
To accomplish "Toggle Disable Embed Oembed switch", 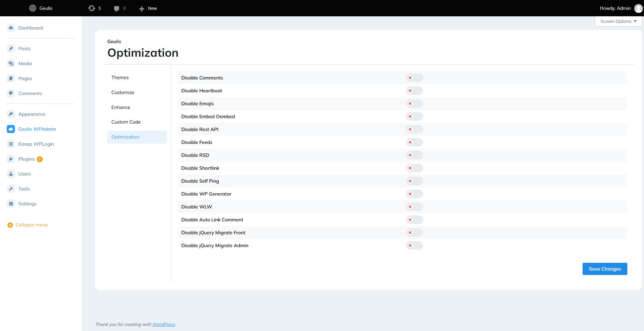I will pos(414,116).
